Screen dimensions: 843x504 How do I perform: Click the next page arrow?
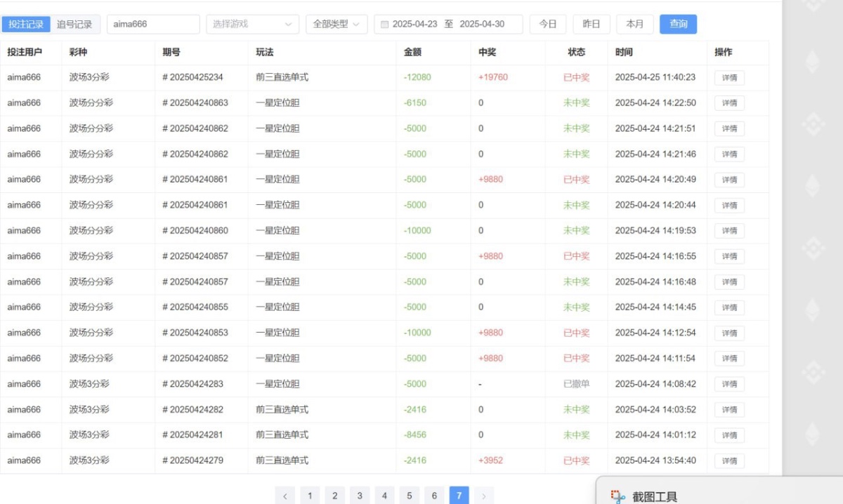tap(484, 495)
